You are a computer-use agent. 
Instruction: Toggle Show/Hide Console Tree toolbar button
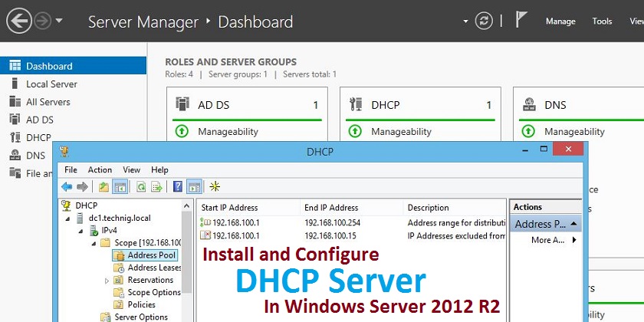click(120, 186)
